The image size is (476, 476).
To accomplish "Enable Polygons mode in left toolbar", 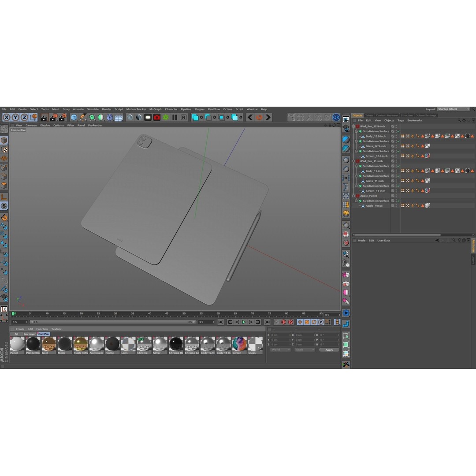I will click(4, 186).
